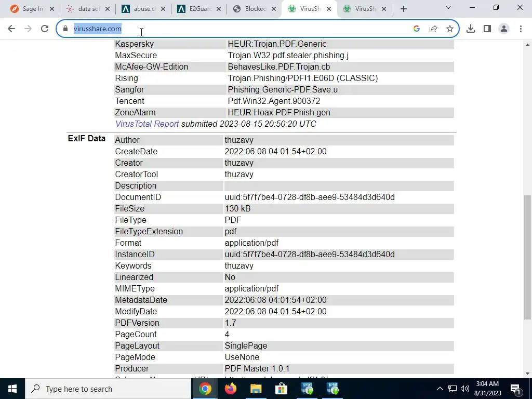532x399 pixels.
Task: Close the Sage Int tab
Action: 52,9
